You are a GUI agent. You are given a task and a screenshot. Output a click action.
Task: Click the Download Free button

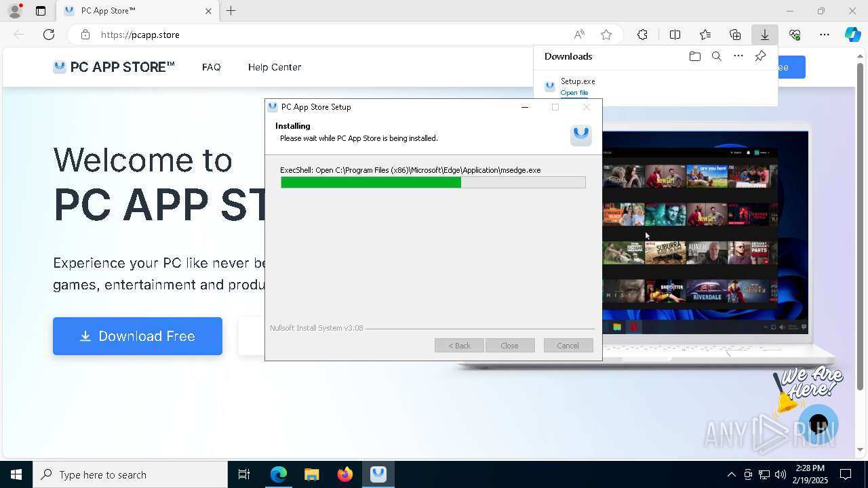138,336
